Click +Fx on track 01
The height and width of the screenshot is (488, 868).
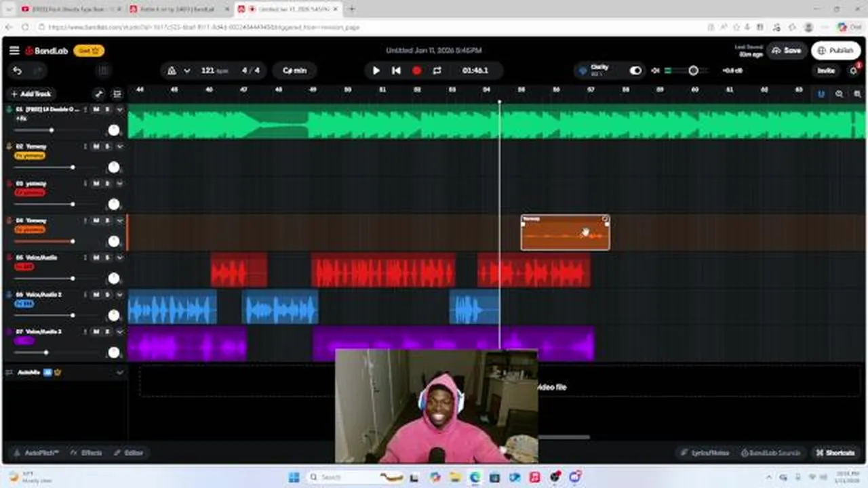21,119
